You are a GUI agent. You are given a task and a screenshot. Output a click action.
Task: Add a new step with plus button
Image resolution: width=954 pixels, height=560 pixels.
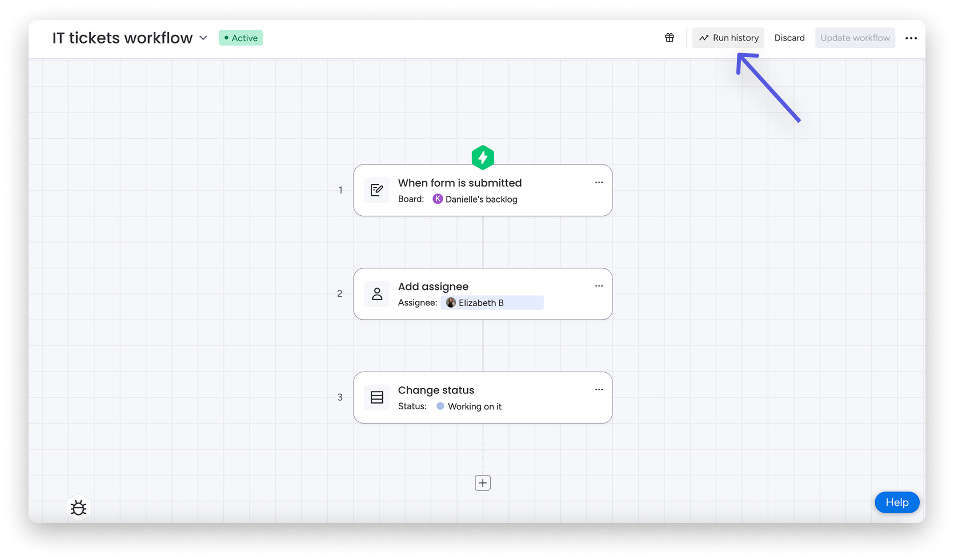tap(483, 483)
